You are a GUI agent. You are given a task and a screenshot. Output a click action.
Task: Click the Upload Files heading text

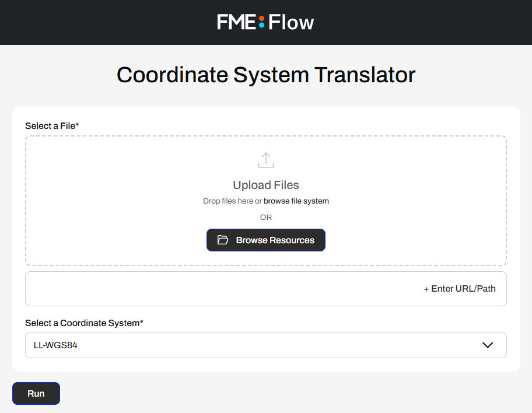[x=266, y=185]
